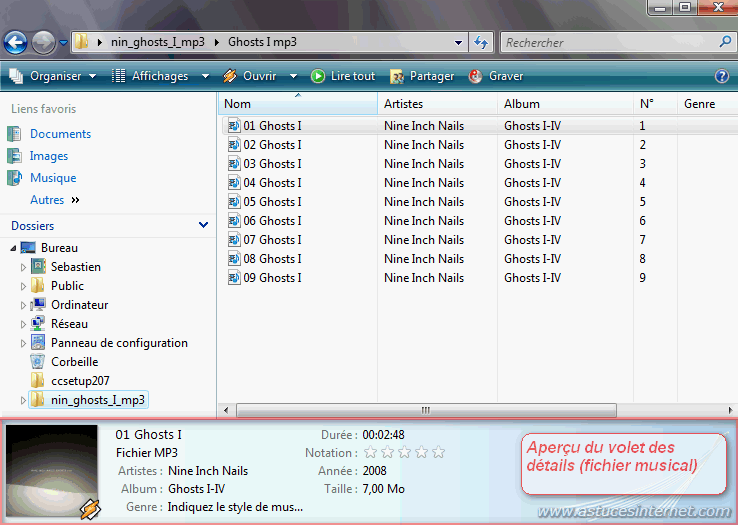738x525 pixels.
Task: Click the magnifier search icon
Action: click(725, 42)
